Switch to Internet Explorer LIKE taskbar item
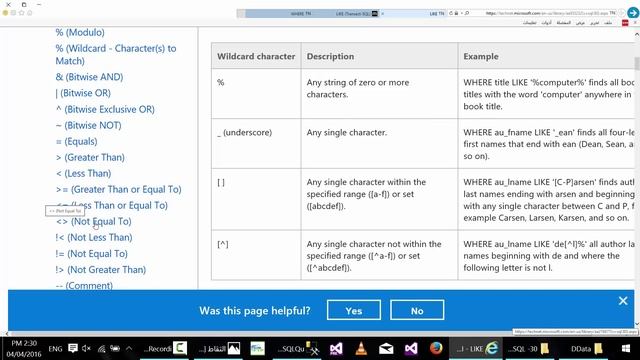Image resolution: width=640 pixels, height=360 pixels. pos(476,349)
